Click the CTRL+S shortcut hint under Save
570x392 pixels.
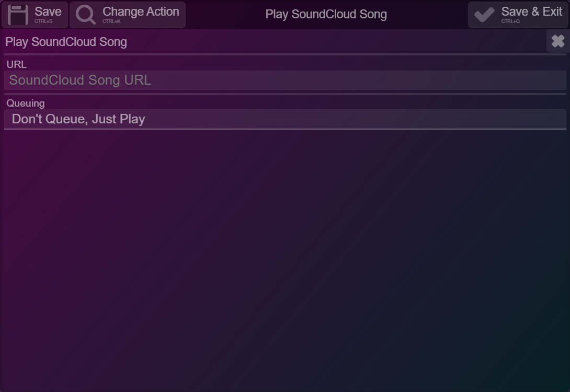point(43,21)
